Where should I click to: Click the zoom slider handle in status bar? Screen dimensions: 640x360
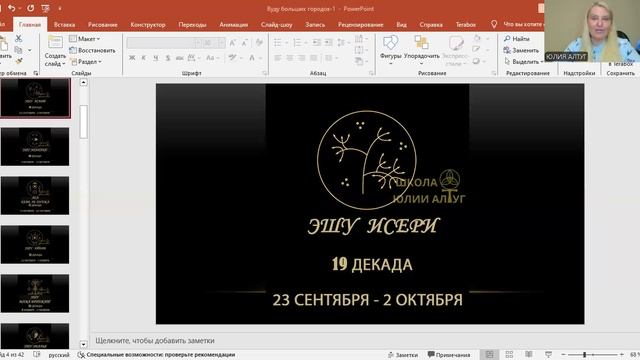[x=584, y=355]
